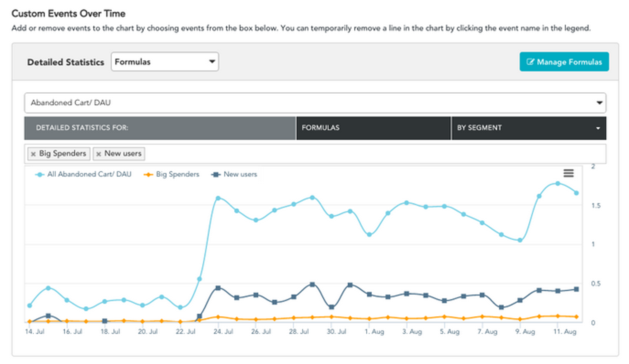Remove the Big Spenders segment tag

point(33,154)
